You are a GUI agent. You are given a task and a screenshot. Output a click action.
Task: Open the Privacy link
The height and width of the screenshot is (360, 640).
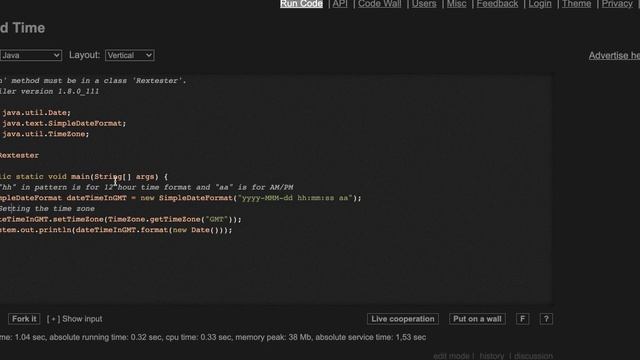617,4
